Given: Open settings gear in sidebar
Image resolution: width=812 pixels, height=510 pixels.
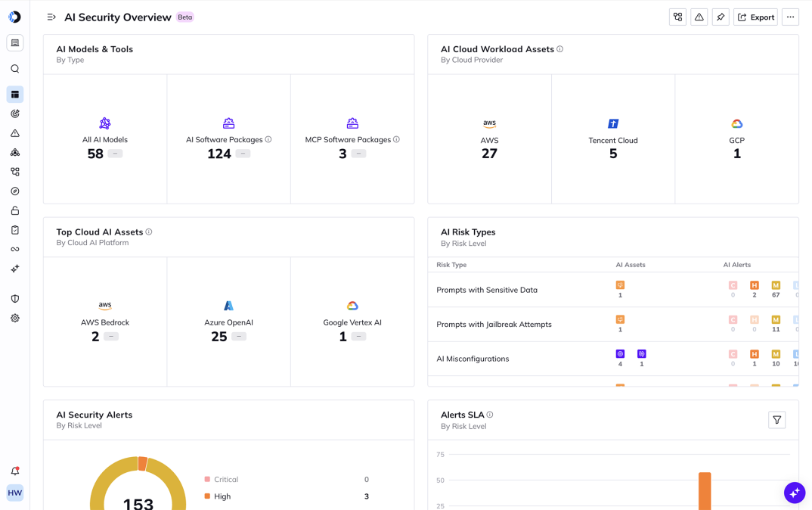Looking at the screenshot, I should 15,319.
